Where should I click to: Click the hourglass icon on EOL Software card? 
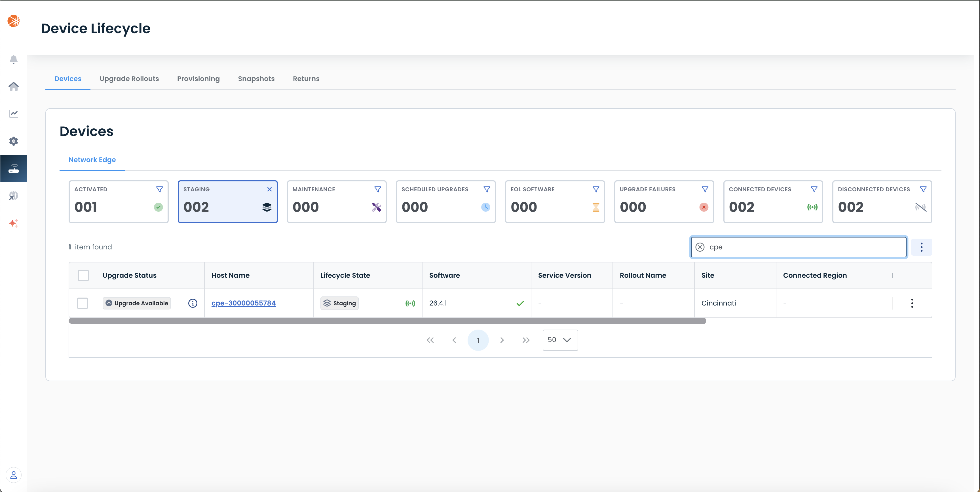click(x=596, y=207)
